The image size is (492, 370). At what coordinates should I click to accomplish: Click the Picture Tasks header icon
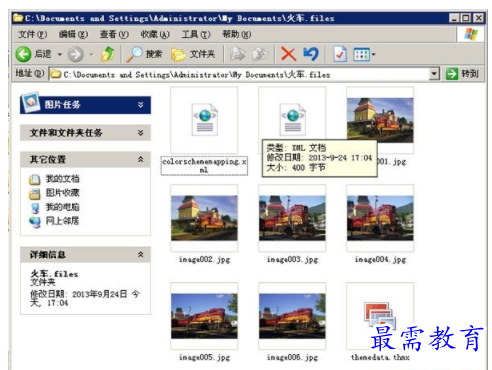(x=31, y=102)
